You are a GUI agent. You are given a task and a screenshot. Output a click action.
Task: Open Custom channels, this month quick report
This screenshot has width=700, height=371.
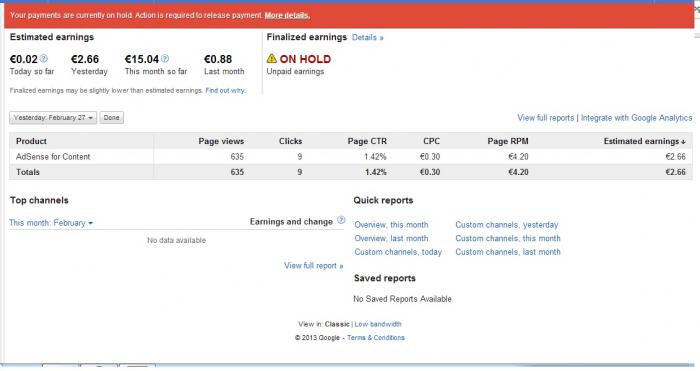508,238
